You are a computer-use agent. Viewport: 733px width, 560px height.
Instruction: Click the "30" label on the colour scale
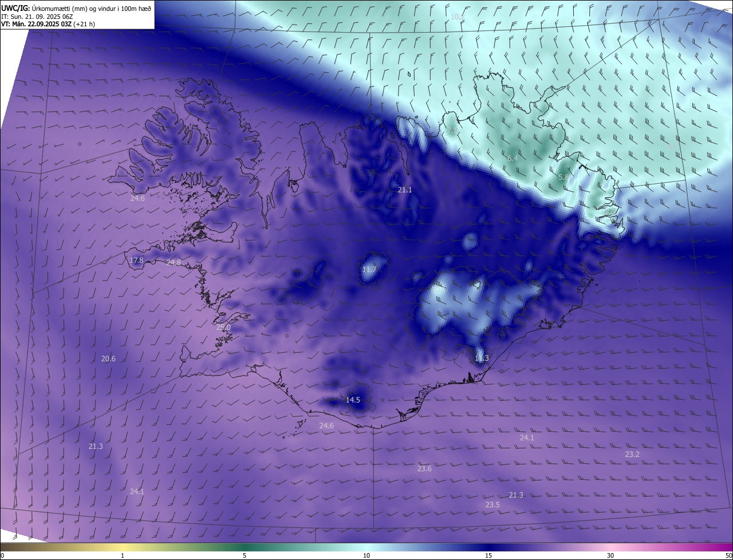click(610, 555)
